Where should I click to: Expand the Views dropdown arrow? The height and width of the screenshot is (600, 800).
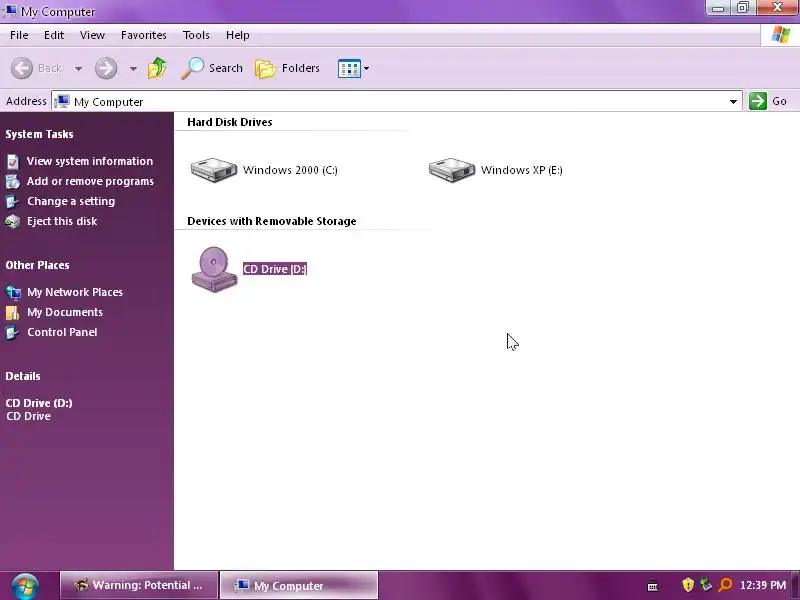coord(366,68)
